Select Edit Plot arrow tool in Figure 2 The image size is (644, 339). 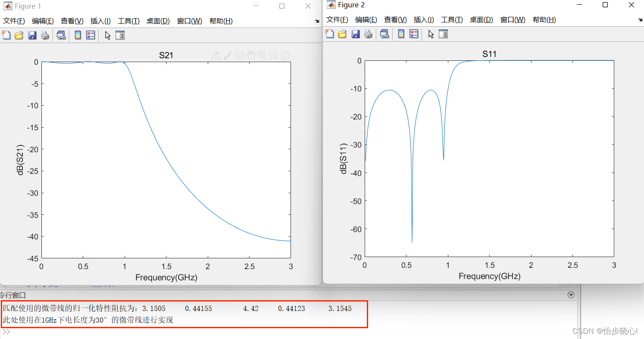[431, 34]
